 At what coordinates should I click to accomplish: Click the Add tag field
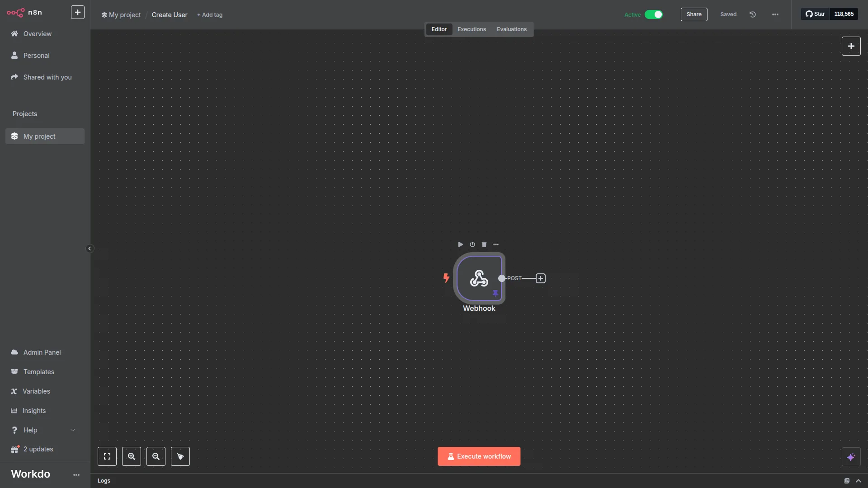210,15
